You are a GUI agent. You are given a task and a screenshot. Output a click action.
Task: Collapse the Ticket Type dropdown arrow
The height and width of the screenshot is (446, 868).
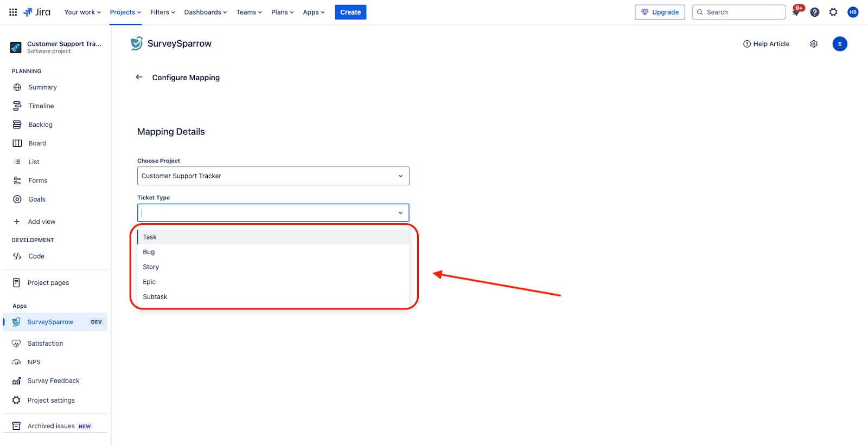(400, 213)
